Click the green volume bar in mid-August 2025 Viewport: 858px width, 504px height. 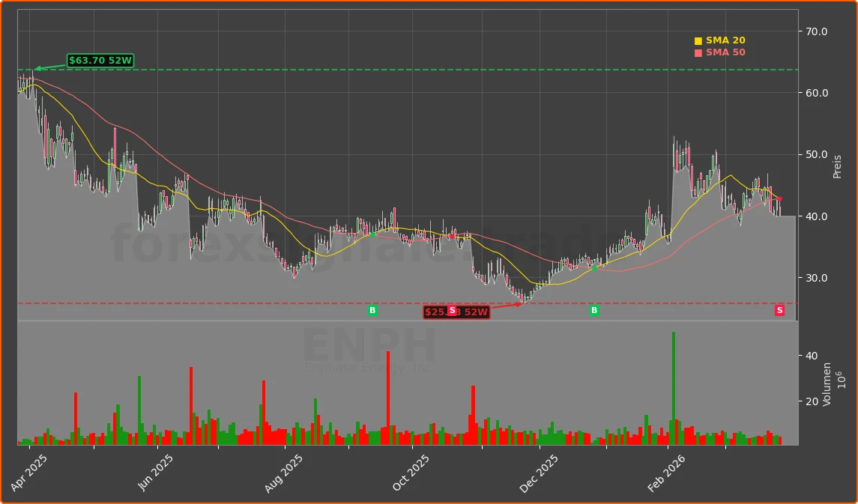click(315, 422)
